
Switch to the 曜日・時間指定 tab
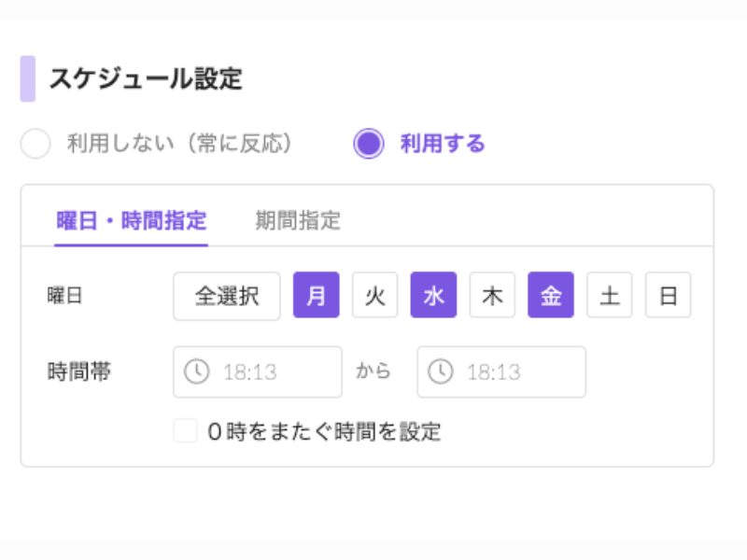click(132, 220)
